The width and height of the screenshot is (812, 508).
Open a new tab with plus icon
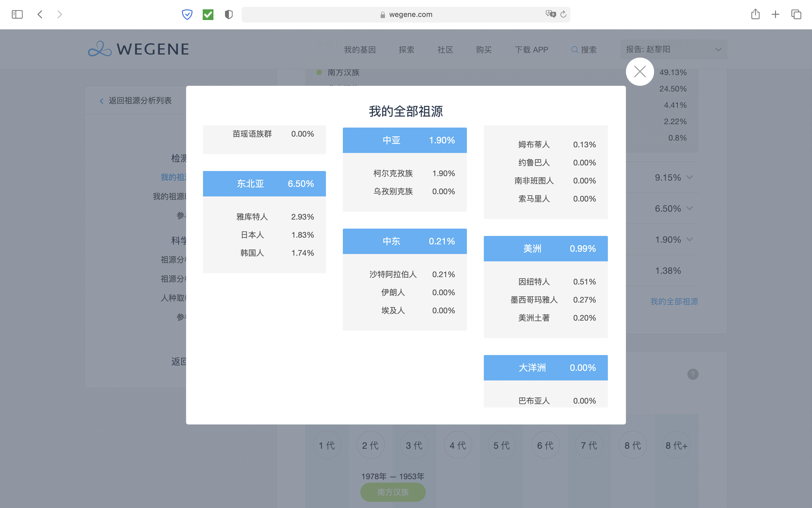(x=775, y=14)
